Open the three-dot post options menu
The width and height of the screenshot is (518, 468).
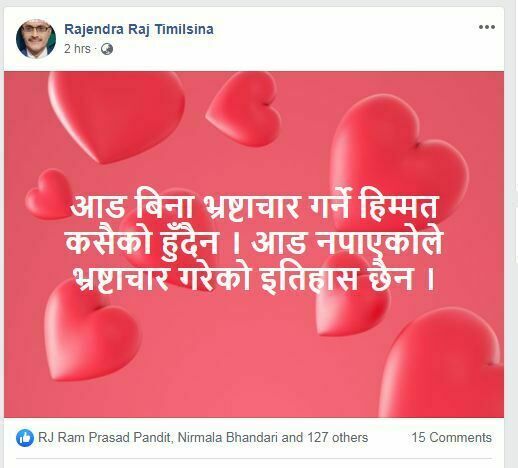point(487,27)
